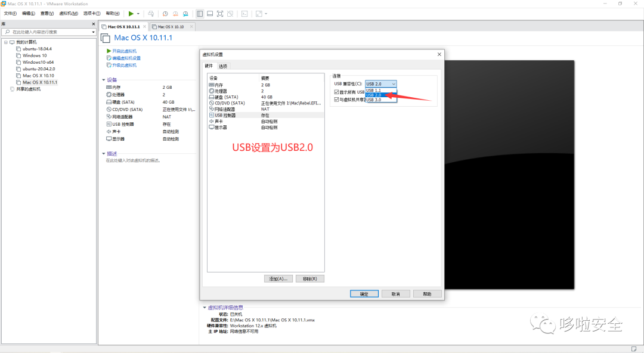Screen dimensions: 644x353
Task: Select ubuntu-18.04.4 in the library tree
Action: point(37,49)
